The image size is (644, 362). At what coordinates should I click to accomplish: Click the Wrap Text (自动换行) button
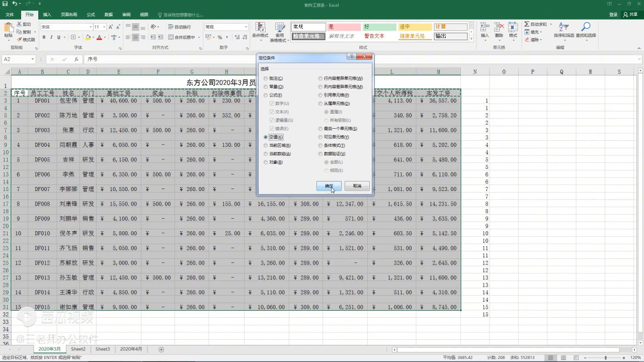pyautogui.click(x=180, y=27)
